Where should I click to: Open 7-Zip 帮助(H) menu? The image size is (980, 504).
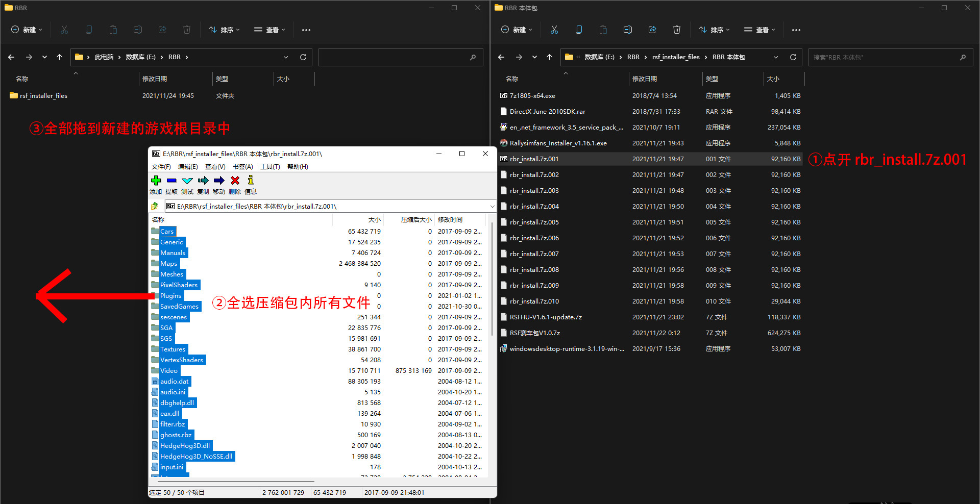pyautogui.click(x=298, y=167)
